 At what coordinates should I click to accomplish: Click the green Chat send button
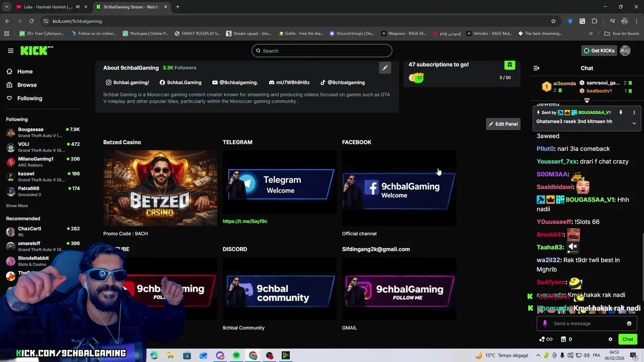pyautogui.click(x=628, y=339)
